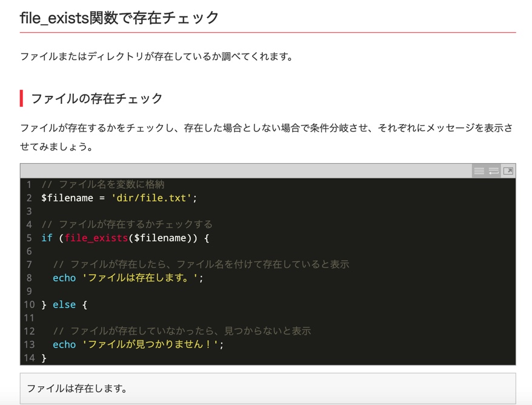Screen dimensions: 532x405
Task: Click line number 14 in the gutter
Action: pyautogui.click(x=28, y=358)
